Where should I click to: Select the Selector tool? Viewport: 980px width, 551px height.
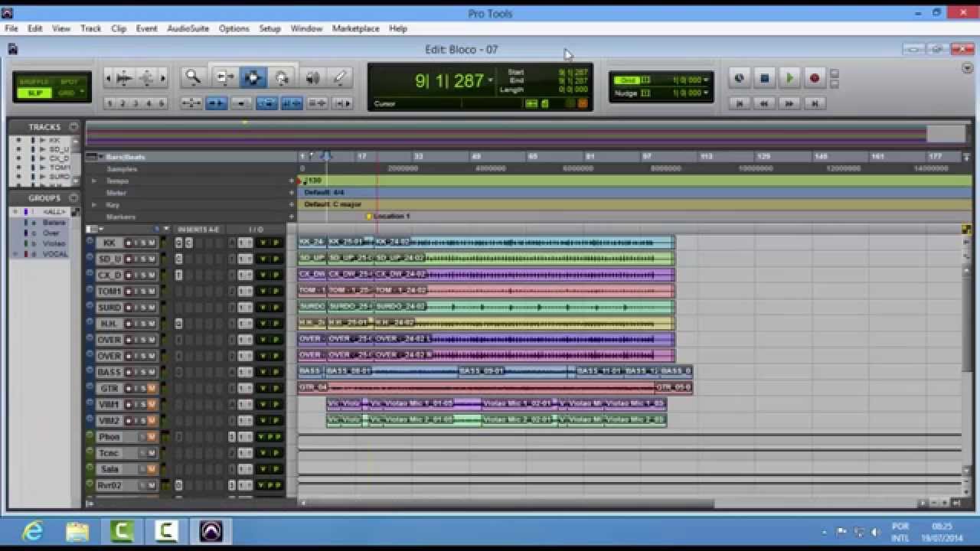click(x=252, y=77)
